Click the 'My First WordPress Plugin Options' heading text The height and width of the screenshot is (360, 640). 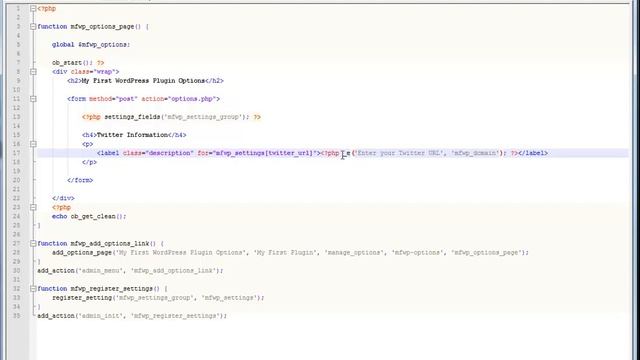coord(143,81)
